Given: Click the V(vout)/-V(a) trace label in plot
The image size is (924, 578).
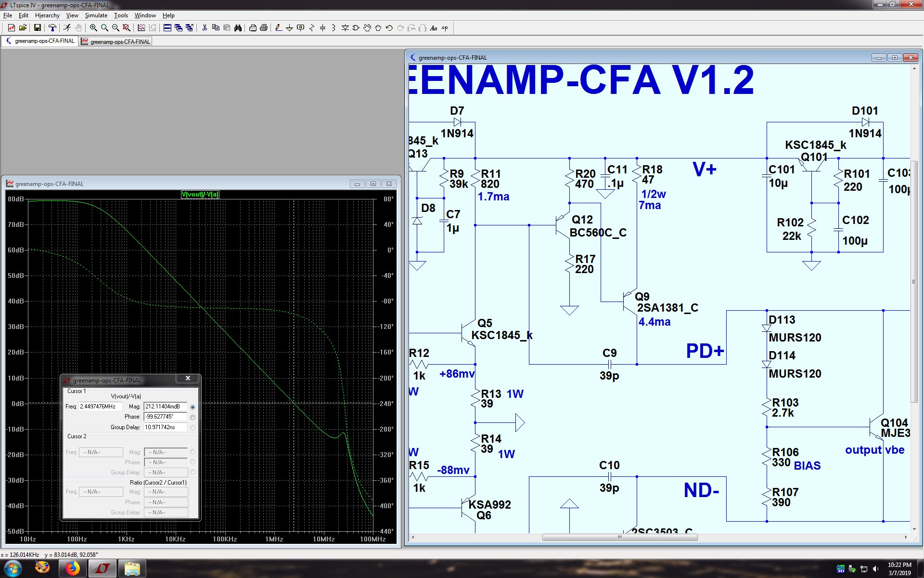Looking at the screenshot, I should click(200, 195).
